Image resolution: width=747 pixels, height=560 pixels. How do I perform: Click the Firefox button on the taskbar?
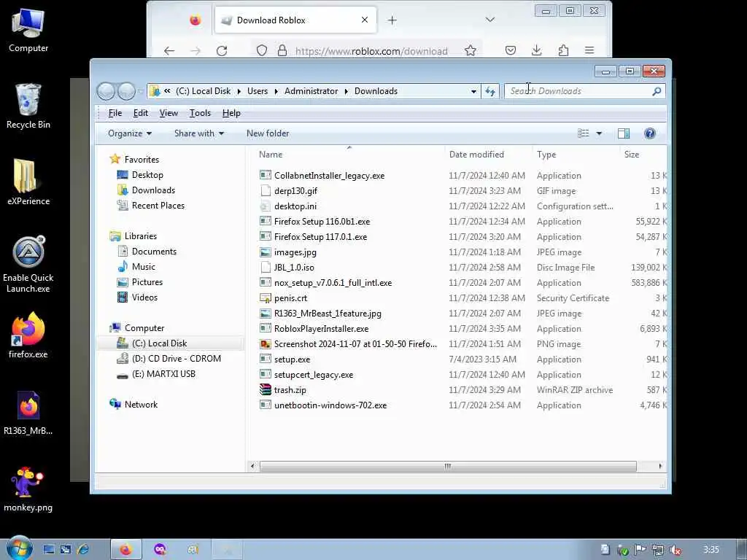[126, 550]
